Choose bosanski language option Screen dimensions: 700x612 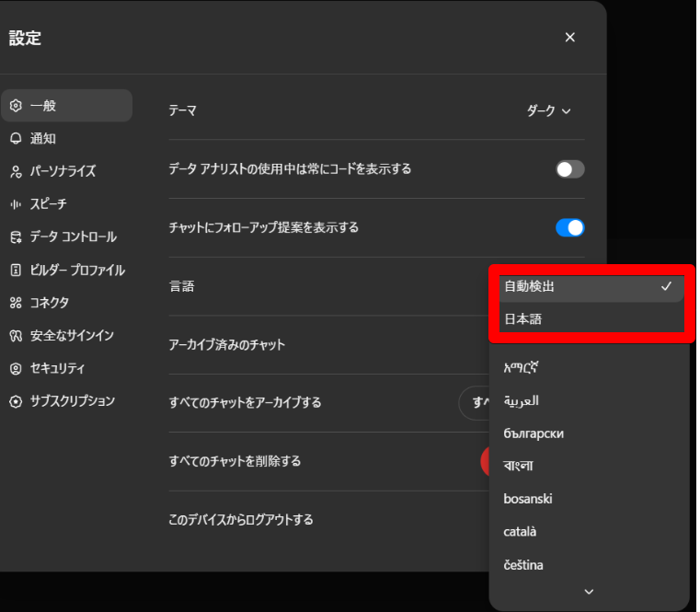coord(590,499)
